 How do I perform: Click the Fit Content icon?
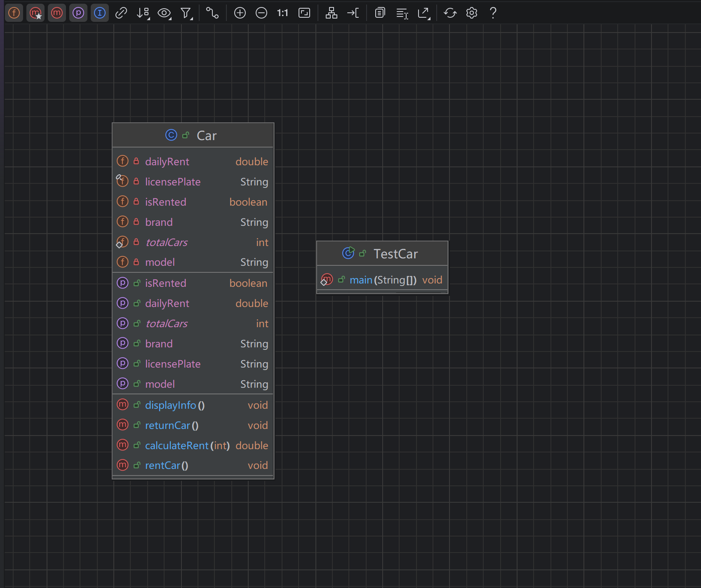coord(304,13)
